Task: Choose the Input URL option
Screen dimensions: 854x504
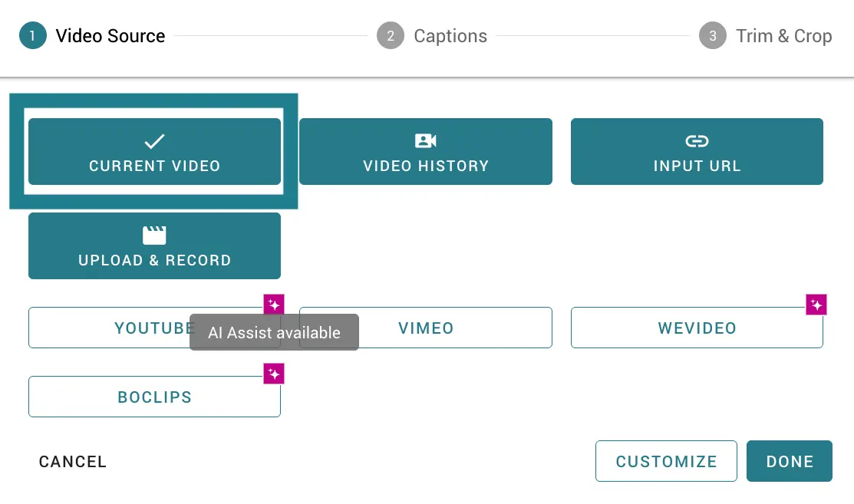Action: [x=697, y=151]
